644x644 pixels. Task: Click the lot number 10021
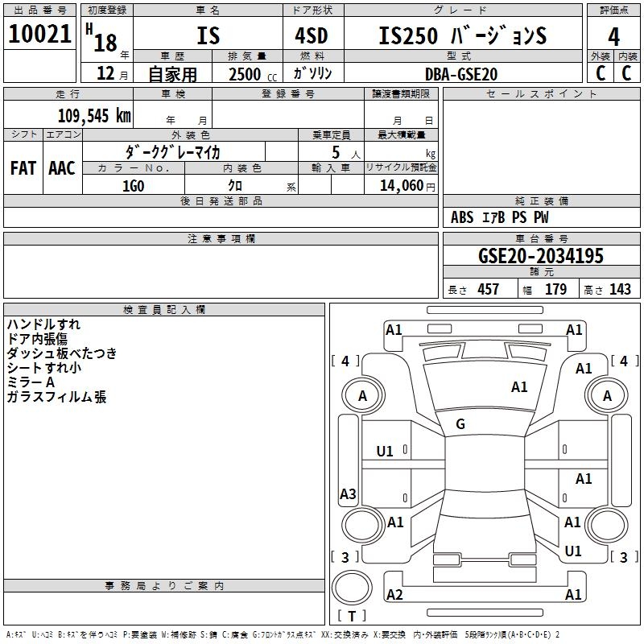tap(39, 34)
